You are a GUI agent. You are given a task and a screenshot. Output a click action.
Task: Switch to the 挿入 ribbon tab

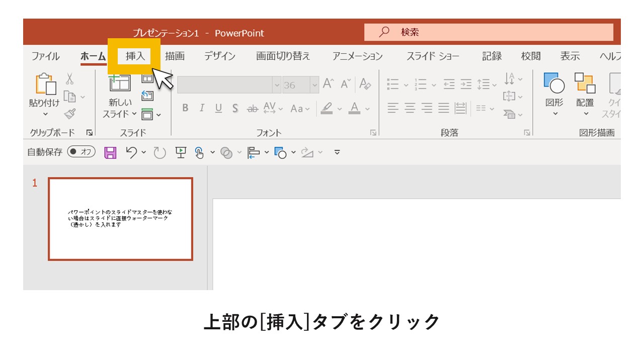tap(135, 56)
